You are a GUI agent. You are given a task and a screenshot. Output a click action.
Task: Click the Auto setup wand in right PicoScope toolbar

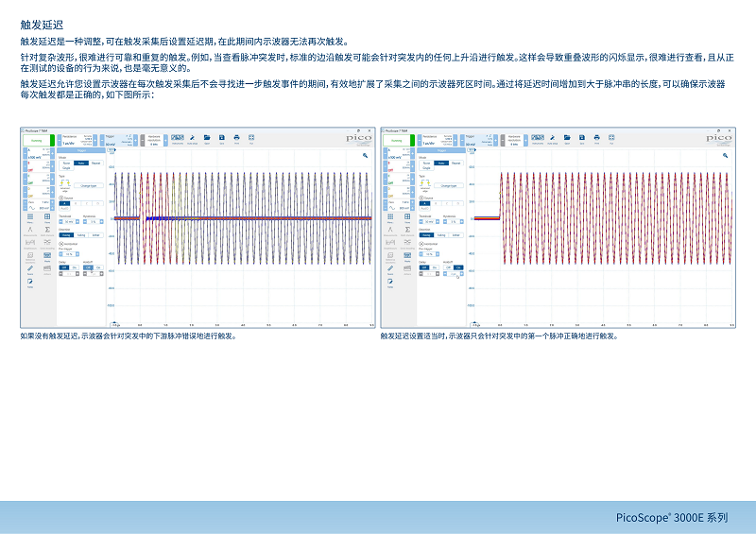tap(552, 140)
